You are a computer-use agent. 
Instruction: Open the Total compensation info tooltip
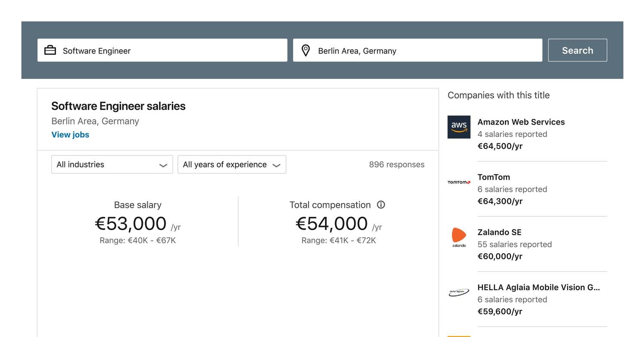coord(381,205)
